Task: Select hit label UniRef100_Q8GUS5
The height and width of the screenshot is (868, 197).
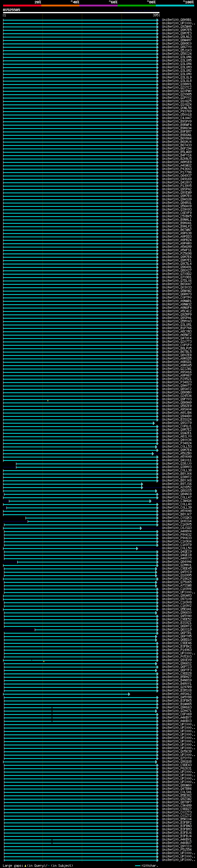Action: tap(177, 491)
